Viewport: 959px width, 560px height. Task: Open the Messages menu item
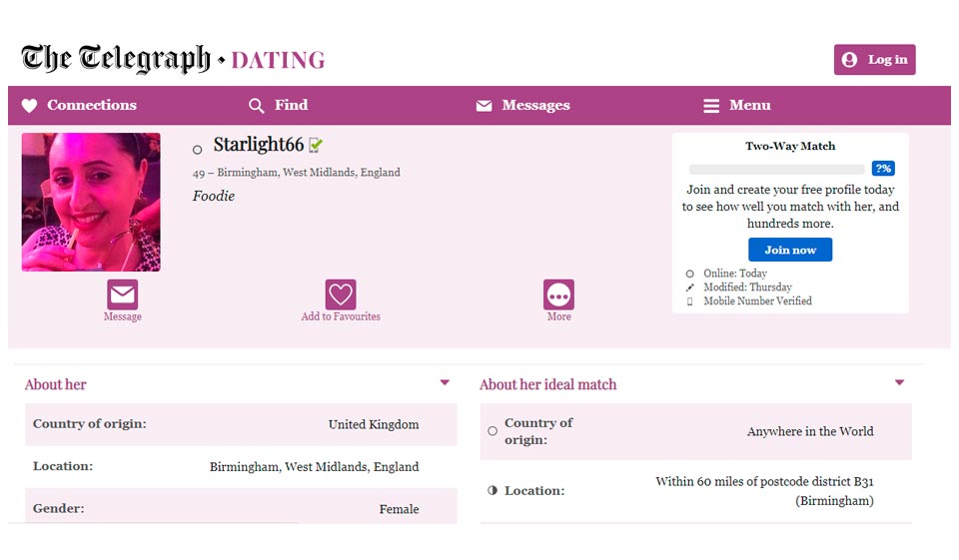coord(535,105)
